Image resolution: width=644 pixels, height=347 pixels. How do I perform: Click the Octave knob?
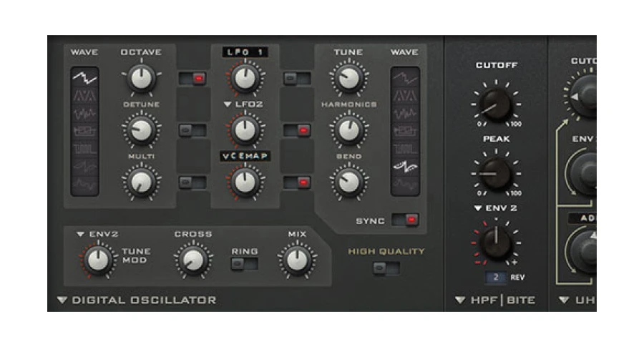(141, 78)
